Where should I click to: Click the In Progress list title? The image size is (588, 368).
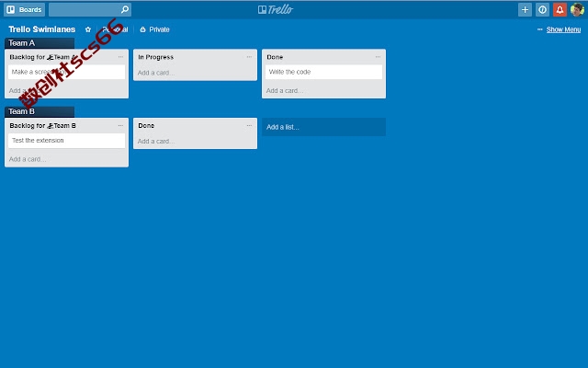point(156,57)
